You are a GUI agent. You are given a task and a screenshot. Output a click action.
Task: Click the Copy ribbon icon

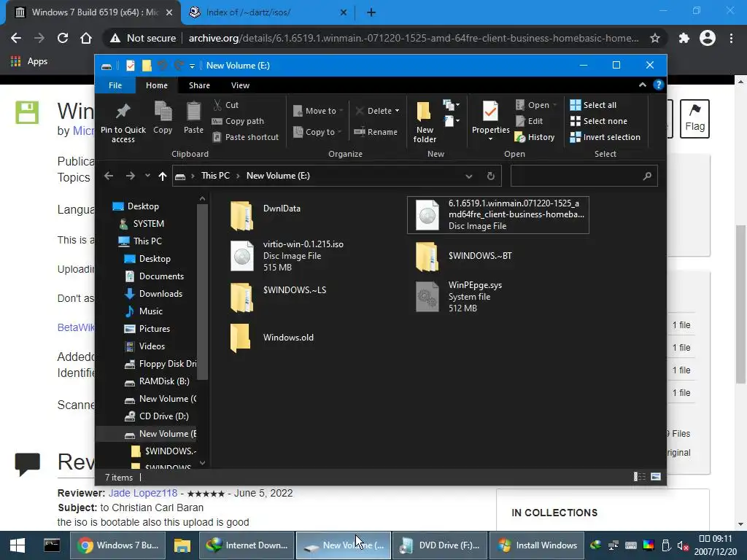pos(163,112)
